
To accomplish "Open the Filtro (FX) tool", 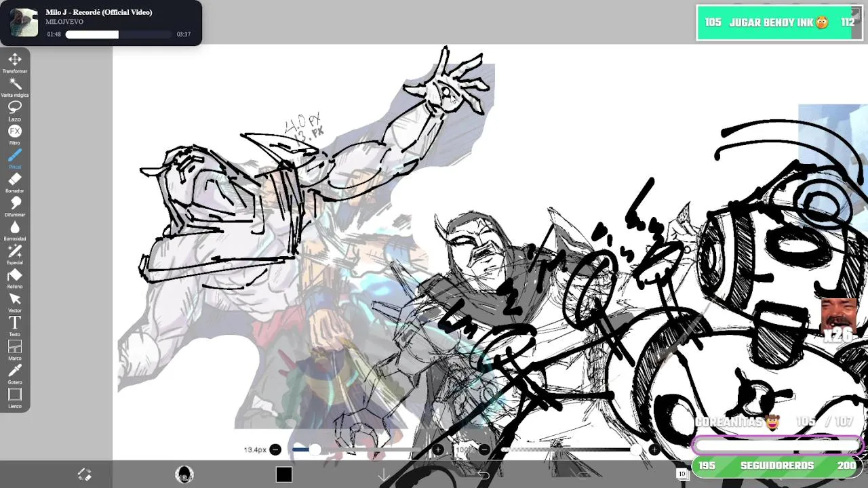I will pos(15,134).
